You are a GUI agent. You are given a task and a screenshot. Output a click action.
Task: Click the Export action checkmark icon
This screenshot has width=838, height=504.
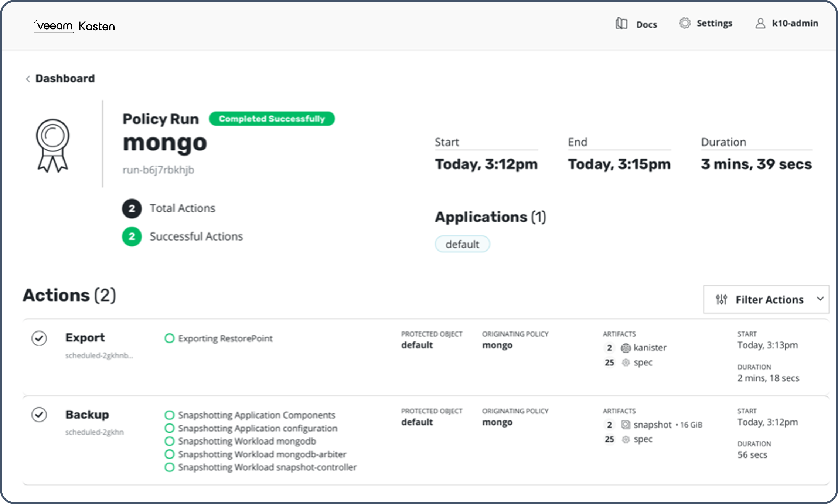39,338
